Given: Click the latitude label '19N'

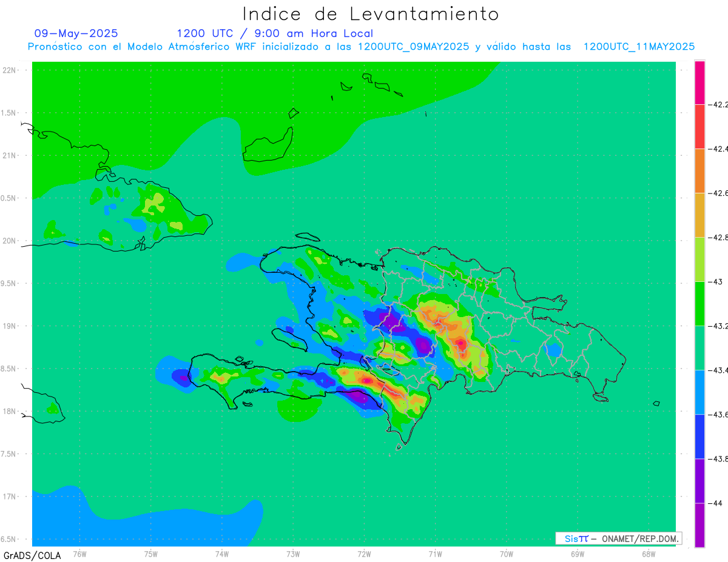Looking at the screenshot, I should coord(10,326).
